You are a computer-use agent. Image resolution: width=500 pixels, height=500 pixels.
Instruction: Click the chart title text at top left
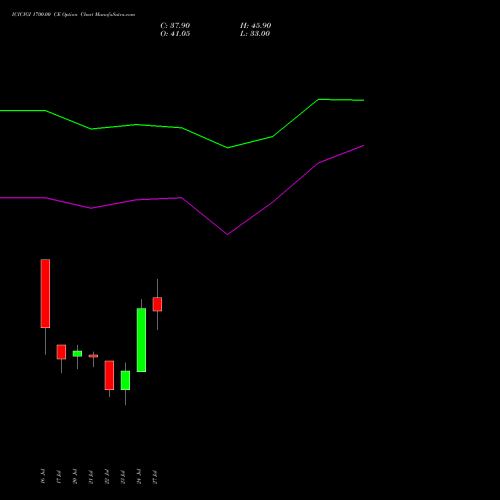pos(73,15)
